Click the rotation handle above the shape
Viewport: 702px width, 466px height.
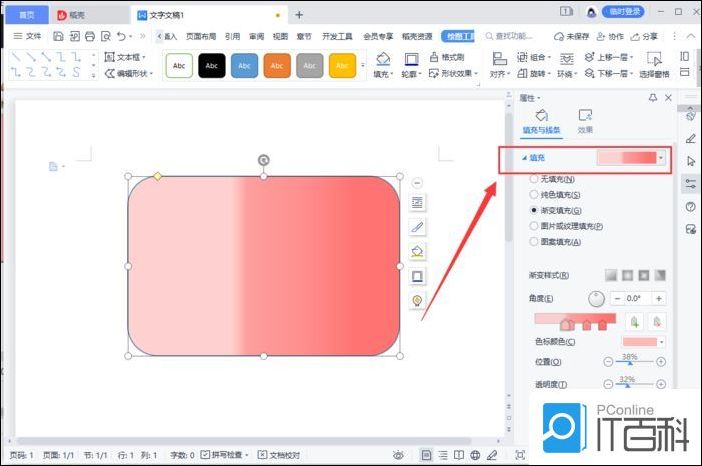click(x=264, y=160)
